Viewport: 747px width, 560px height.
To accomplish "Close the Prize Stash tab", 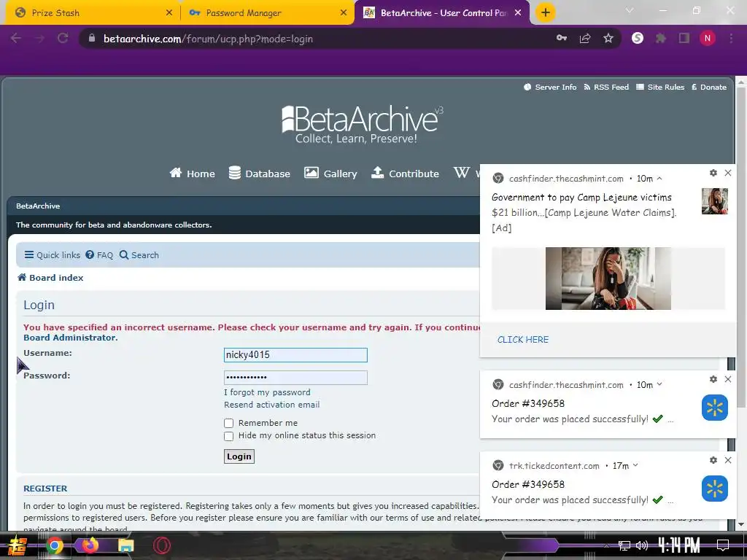I will click(169, 13).
